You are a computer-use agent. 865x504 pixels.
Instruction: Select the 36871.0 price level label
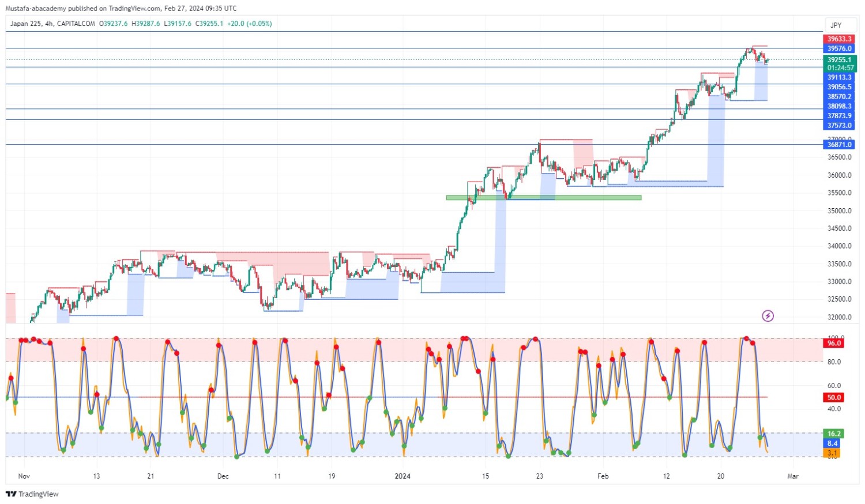839,145
